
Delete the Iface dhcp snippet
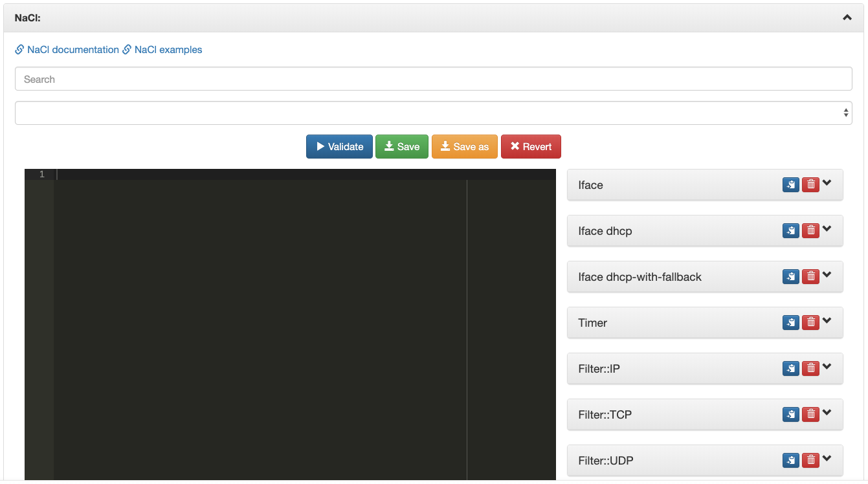point(810,230)
